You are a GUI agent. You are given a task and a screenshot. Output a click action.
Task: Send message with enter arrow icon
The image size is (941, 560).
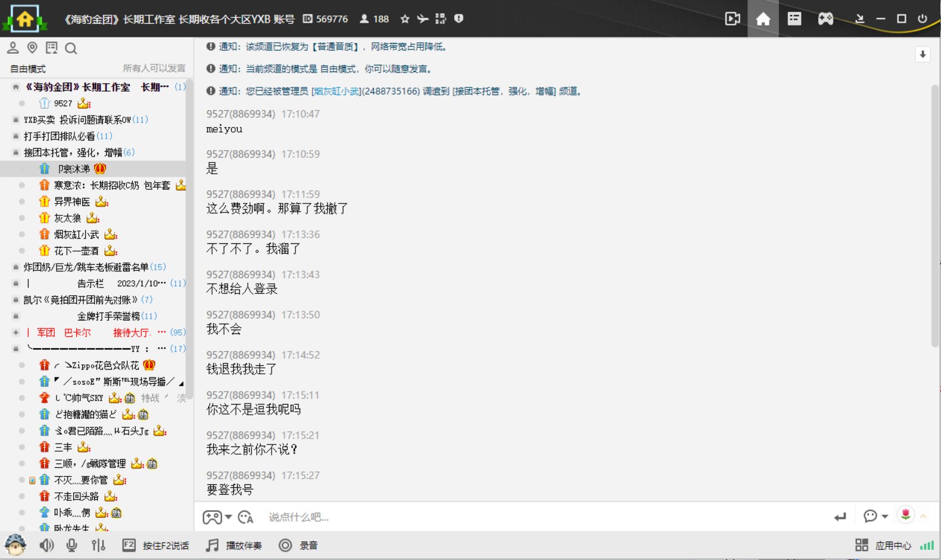[x=840, y=517]
